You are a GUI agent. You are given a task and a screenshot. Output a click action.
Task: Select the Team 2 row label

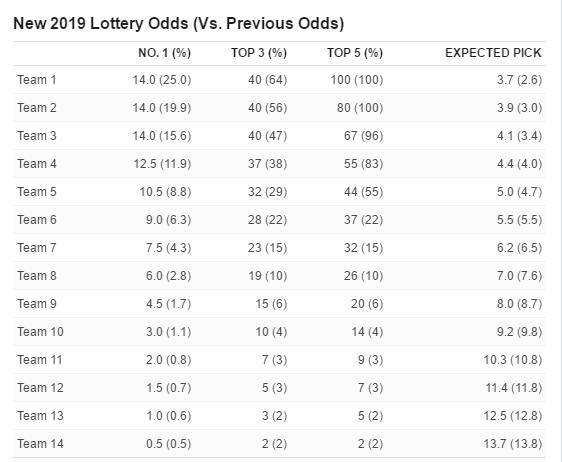tap(37, 108)
